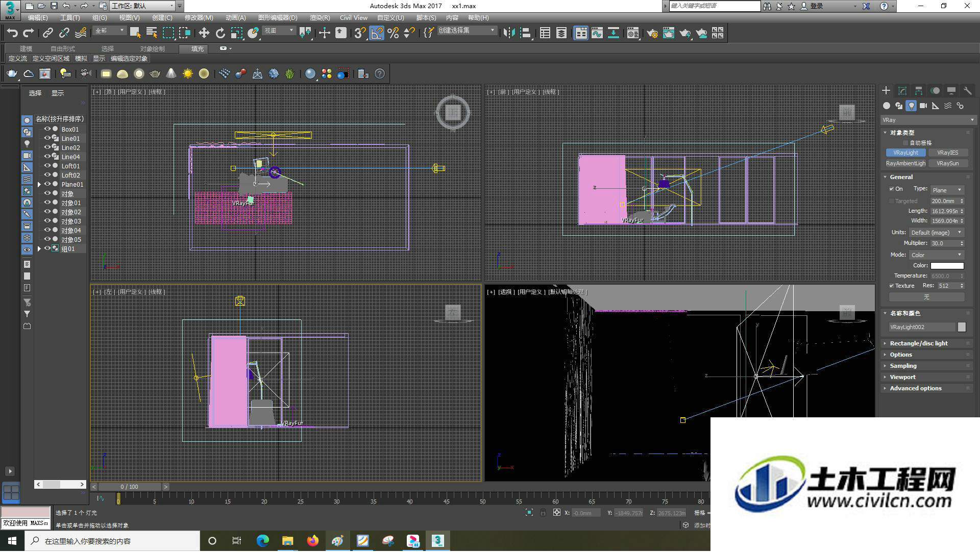Switch to the 对象绘制 ribbon tab
Screen dimensions: 980x552
pyautogui.click(x=152, y=48)
